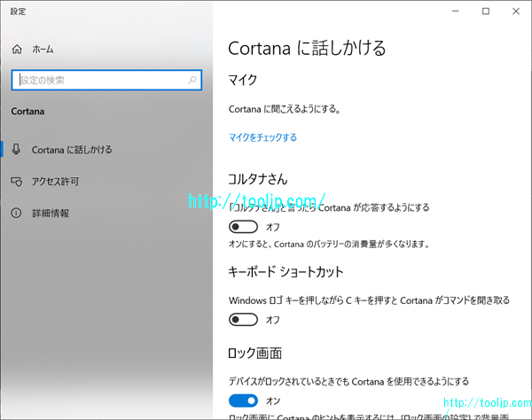Click the コルタナさん section heading

click(258, 179)
